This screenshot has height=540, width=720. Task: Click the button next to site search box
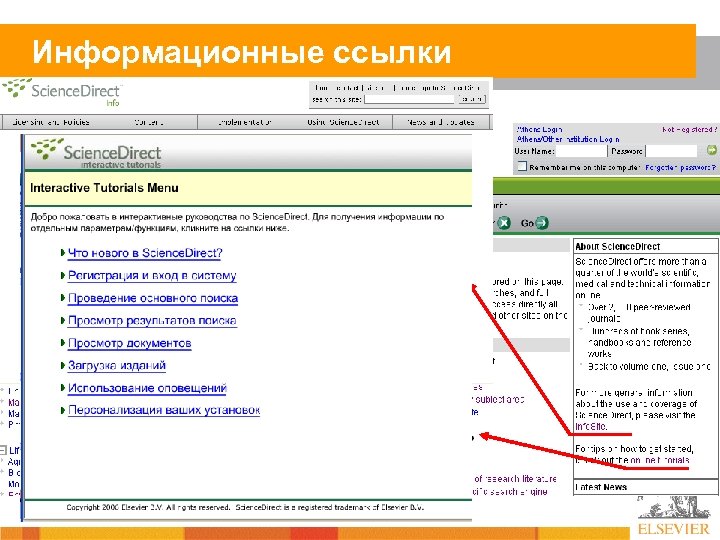point(471,99)
